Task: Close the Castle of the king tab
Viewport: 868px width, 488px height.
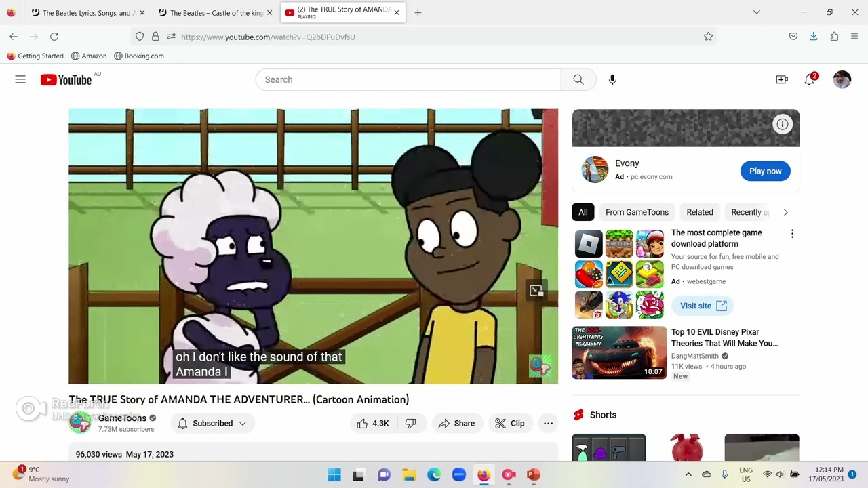Action: [x=269, y=12]
